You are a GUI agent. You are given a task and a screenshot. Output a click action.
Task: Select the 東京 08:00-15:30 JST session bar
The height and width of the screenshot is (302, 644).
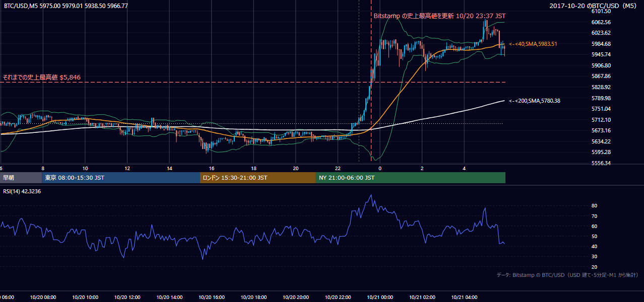click(x=121, y=178)
